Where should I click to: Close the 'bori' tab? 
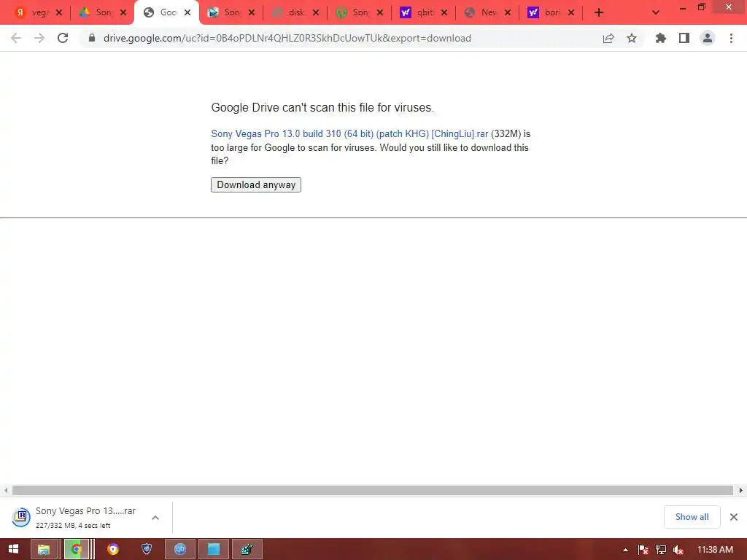pyautogui.click(x=571, y=12)
